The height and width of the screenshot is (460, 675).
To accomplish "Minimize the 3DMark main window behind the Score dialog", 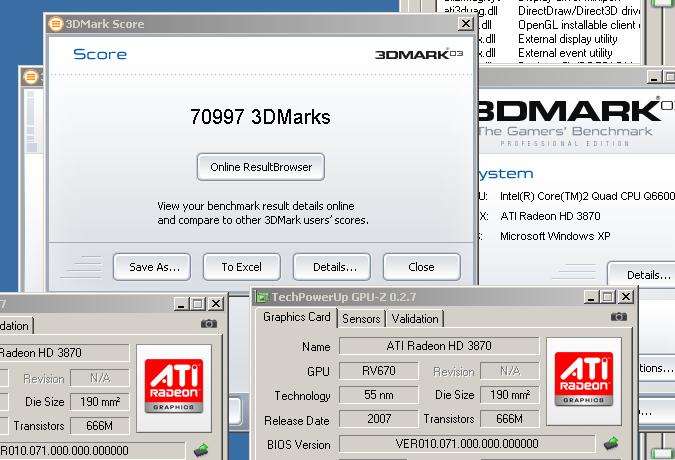I will [654, 77].
